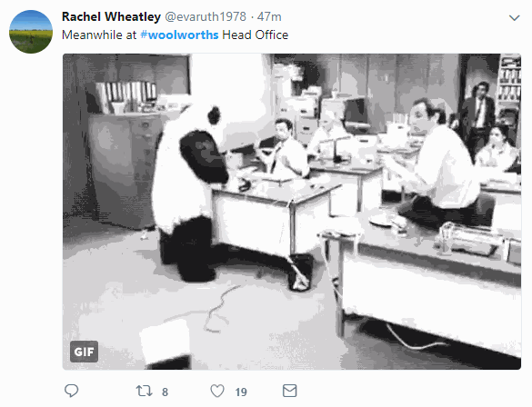Select the retweet count 8
Image resolution: width=532 pixels, height=407 pixels.
pyautogui.click(x=165, y=392)
